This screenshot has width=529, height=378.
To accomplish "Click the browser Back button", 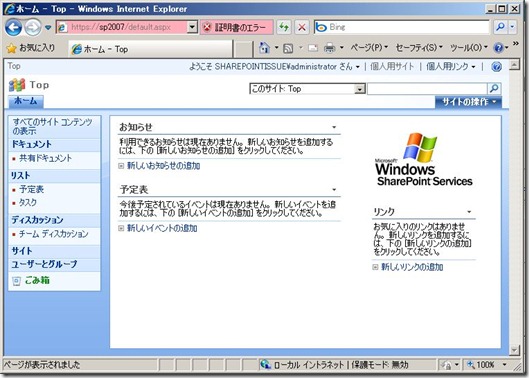I will tap(13, 27).
